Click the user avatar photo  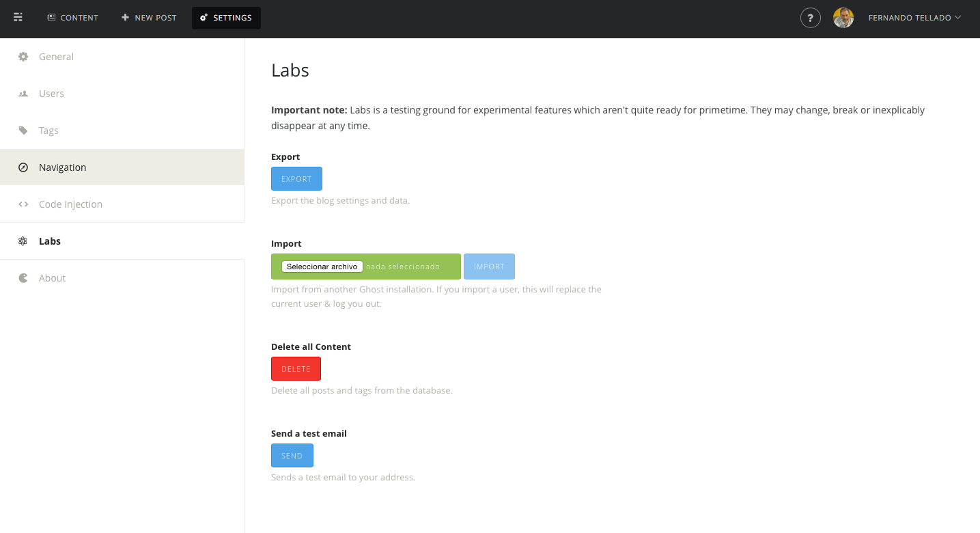[x=843, y=18]
